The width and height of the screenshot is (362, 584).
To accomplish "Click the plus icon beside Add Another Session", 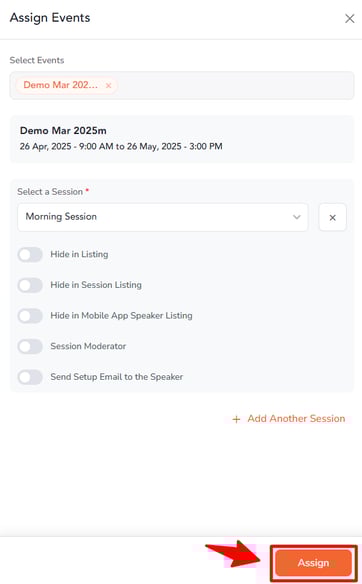I will (x=236, y=419).
